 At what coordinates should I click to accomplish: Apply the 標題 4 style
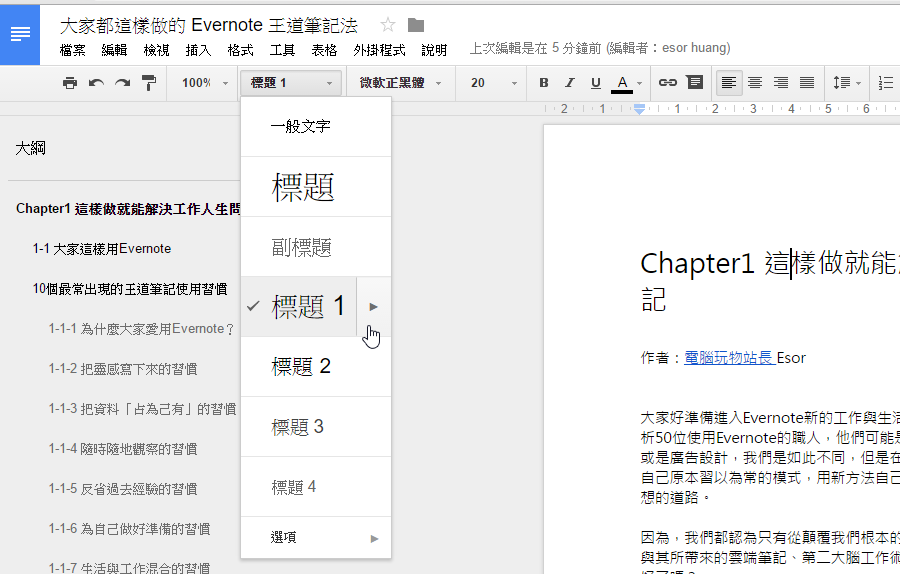click(316, 487)
